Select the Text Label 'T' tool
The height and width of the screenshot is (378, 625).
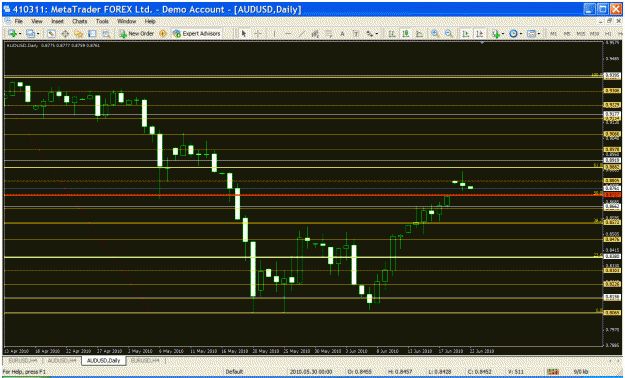[x=356, y=34]
